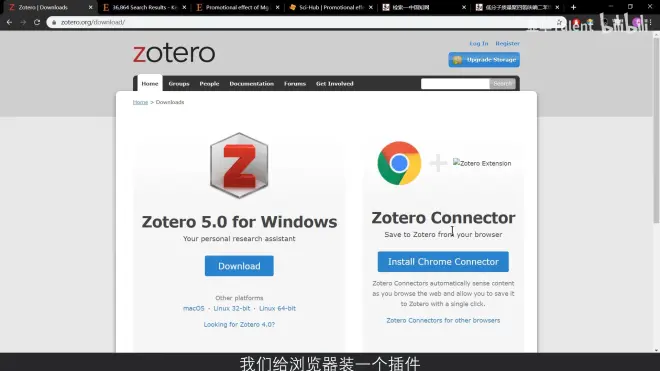Reload the Zotero download page

37,22
